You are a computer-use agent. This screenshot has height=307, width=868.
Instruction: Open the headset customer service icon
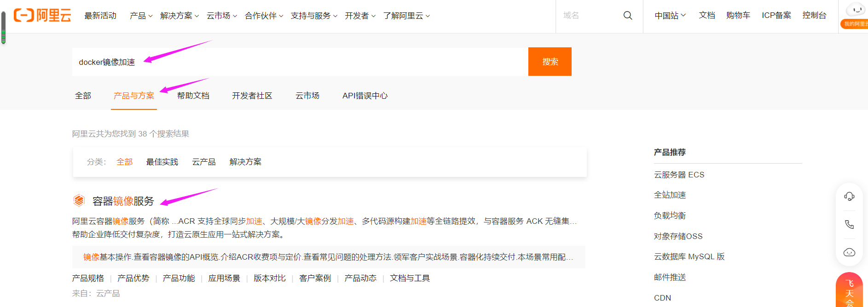[849, 197]
